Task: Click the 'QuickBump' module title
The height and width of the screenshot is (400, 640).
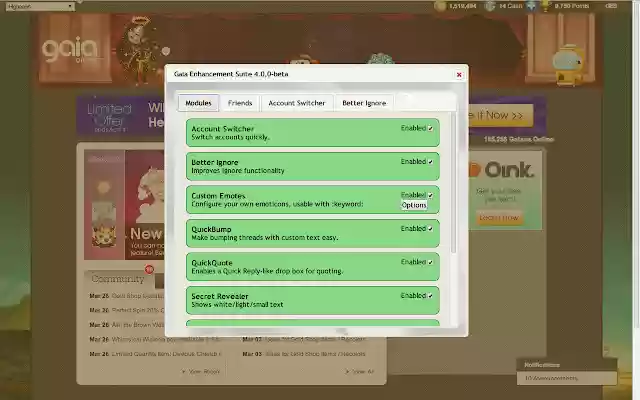Action: point(211,229)
